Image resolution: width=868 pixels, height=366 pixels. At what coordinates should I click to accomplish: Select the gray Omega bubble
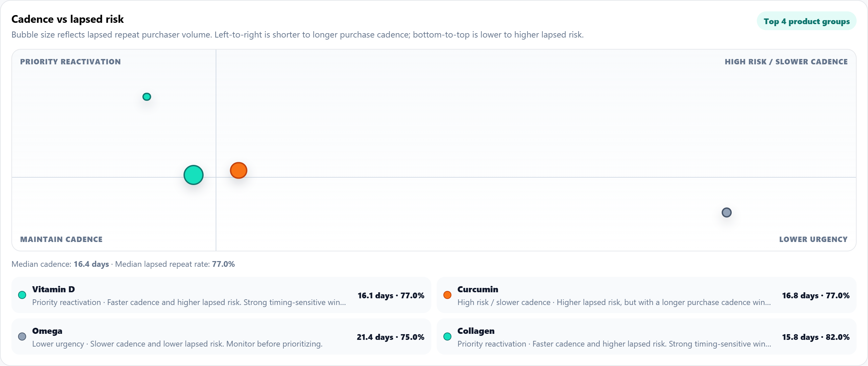point(726,212)
